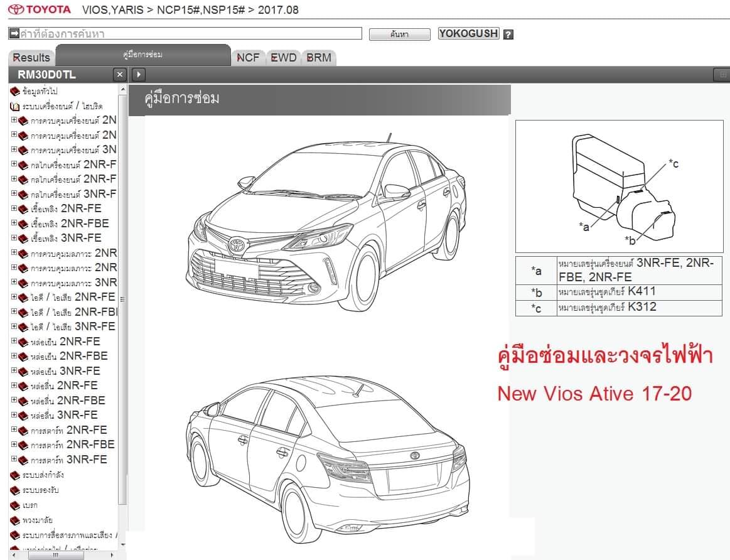
Task: Click the panel icon at the toolbar's right end
Action: pyautogui.click(x=722, y=75)
